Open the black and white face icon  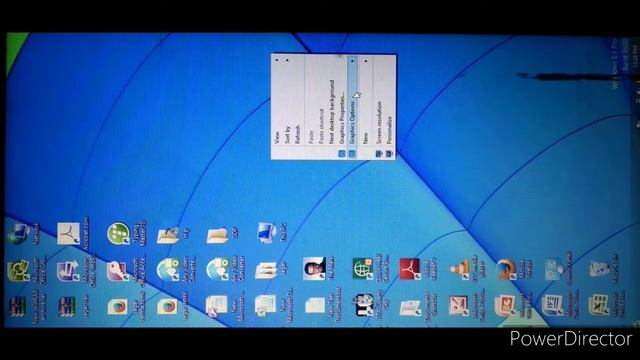(364, 305)
